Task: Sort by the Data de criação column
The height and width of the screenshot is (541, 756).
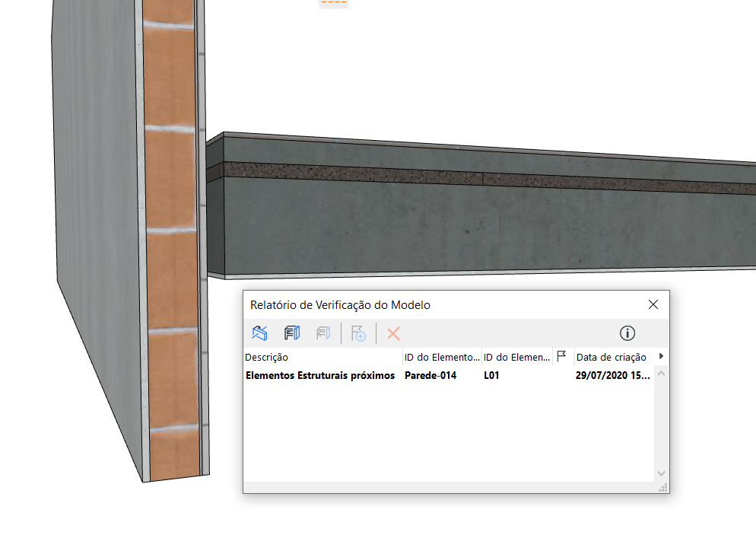Action: point(611,357)
